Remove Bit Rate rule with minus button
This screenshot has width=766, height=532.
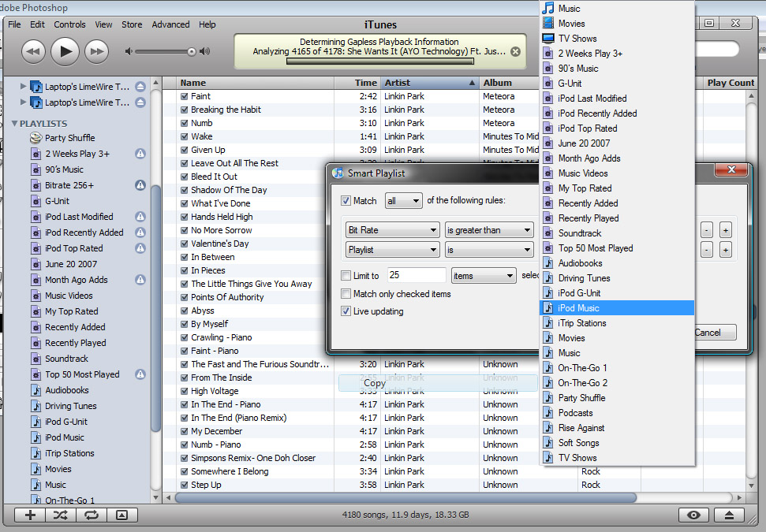point(706,230)
